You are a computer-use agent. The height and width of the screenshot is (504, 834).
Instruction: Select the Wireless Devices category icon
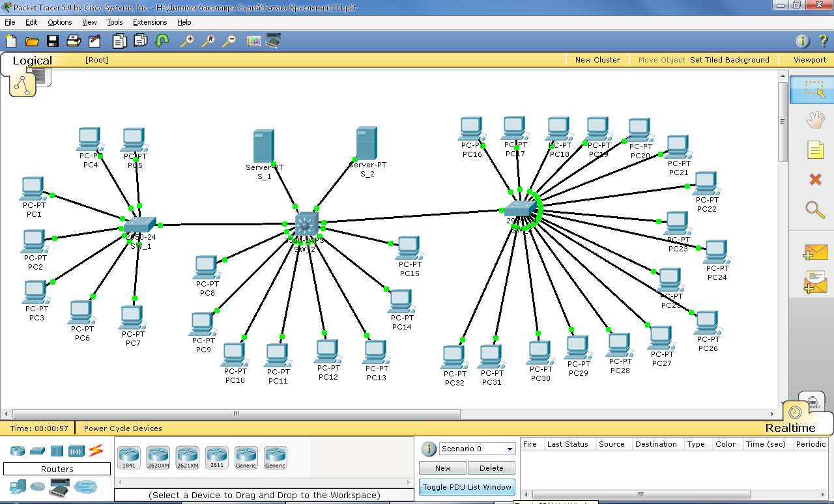click(x=76, y=450)
